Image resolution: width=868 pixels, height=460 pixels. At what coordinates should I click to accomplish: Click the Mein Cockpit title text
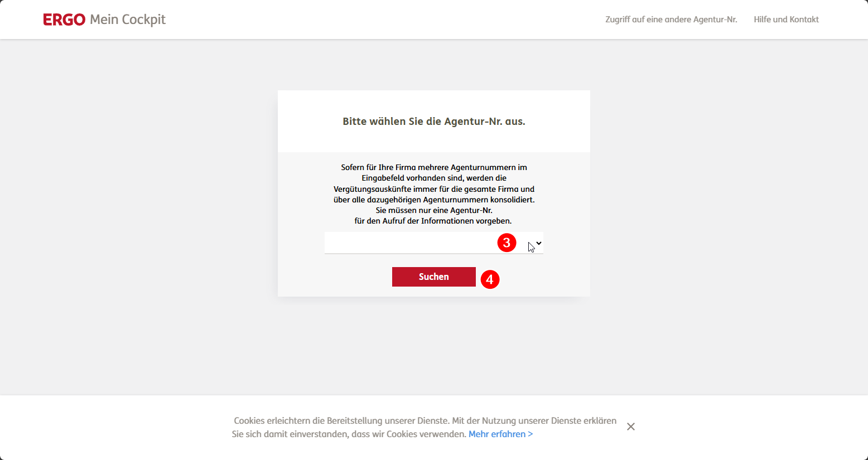pyautogui.click(x=128, y=20)
